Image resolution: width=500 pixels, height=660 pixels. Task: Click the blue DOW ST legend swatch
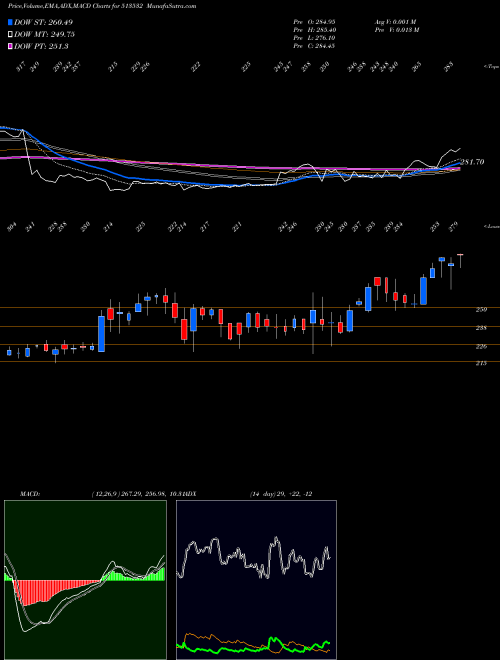pos(11,22)
